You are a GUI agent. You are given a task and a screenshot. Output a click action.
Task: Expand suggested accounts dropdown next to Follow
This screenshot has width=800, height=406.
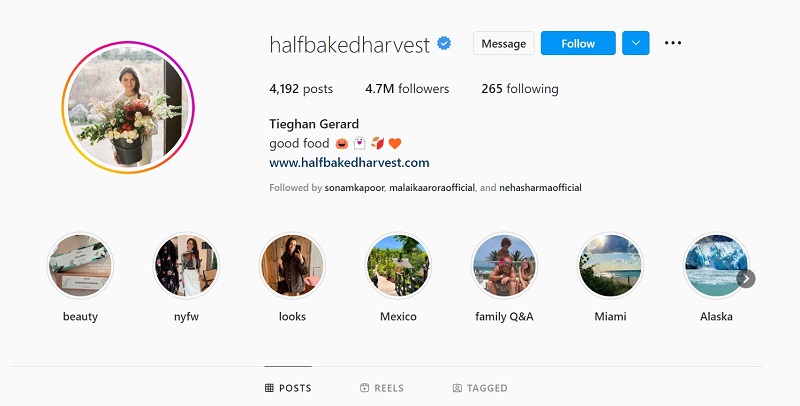click(x=636, y=43)
